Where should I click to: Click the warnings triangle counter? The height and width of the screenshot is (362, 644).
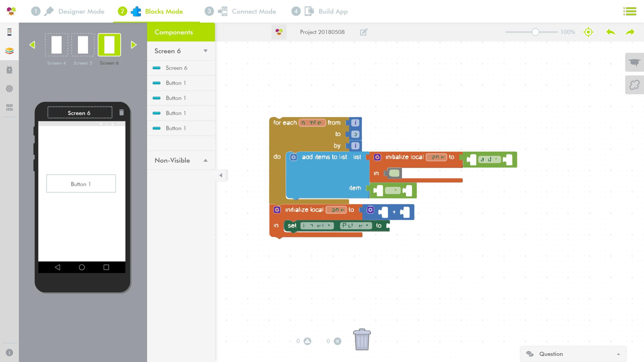pos(307,341)
